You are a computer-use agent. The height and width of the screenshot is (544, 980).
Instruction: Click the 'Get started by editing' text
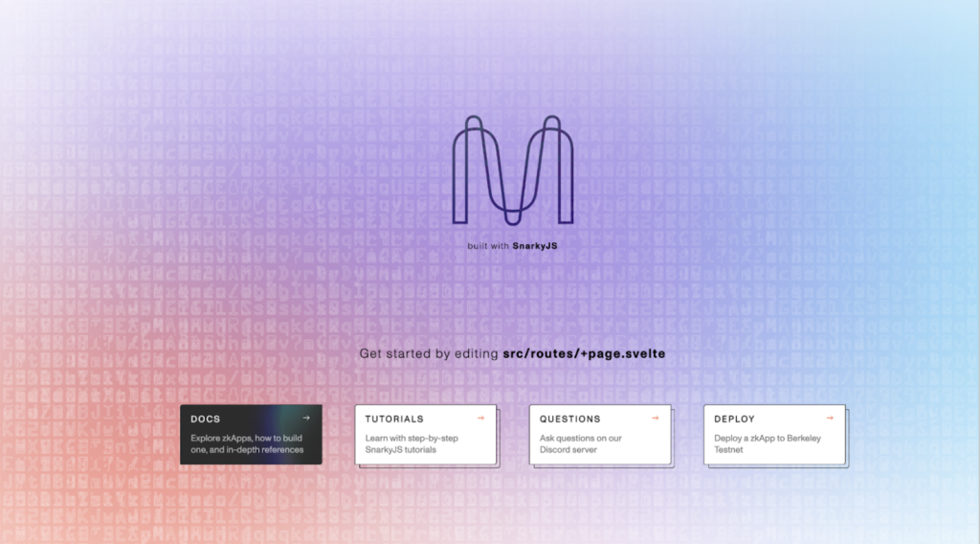[x=429, y=354]
